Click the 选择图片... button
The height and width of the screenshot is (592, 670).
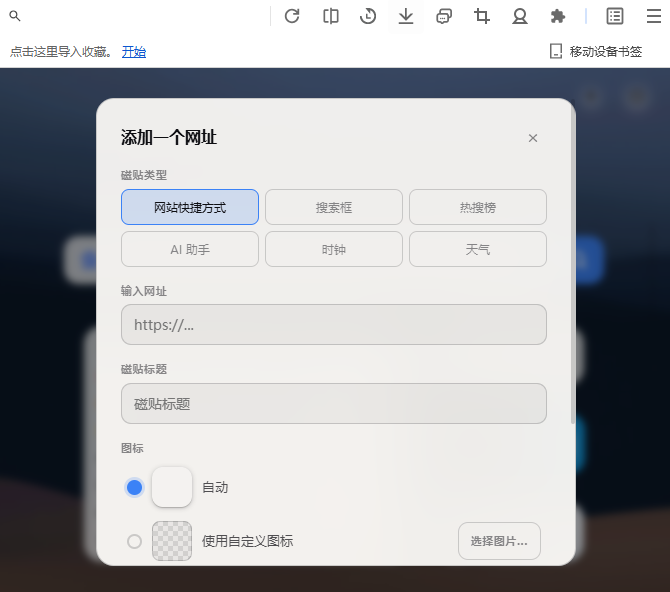click(499, 541)
